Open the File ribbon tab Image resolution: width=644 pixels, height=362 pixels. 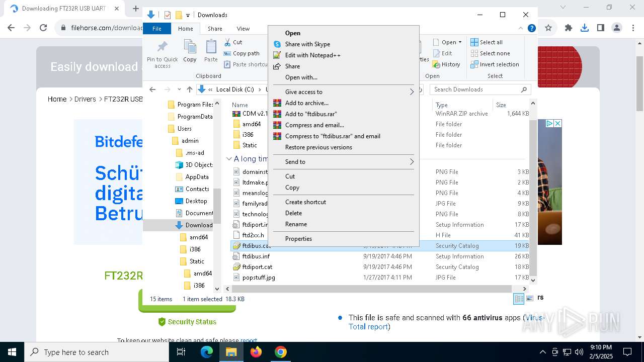coord(157,29)
